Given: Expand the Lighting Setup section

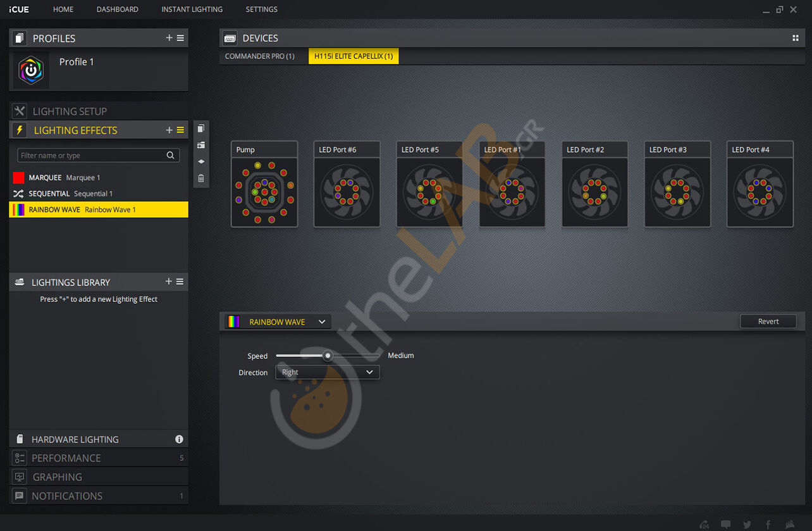Looking at the screenshot, I should pos(99,111).
